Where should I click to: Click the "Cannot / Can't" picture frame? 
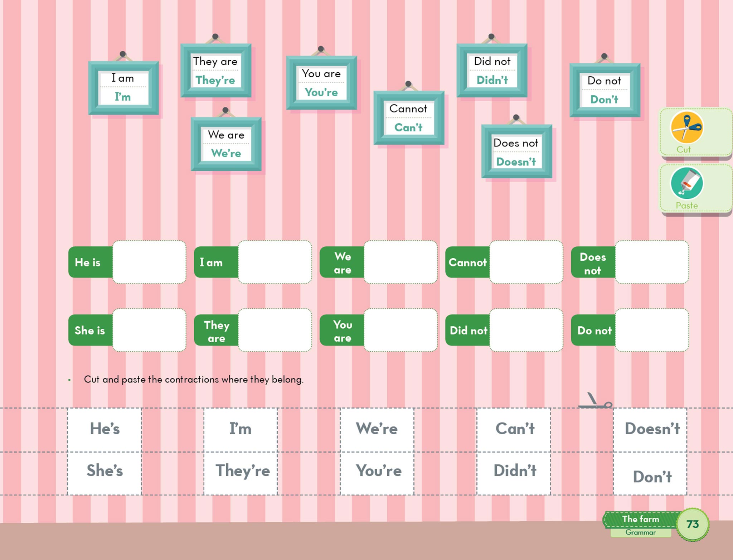[408, 118]
